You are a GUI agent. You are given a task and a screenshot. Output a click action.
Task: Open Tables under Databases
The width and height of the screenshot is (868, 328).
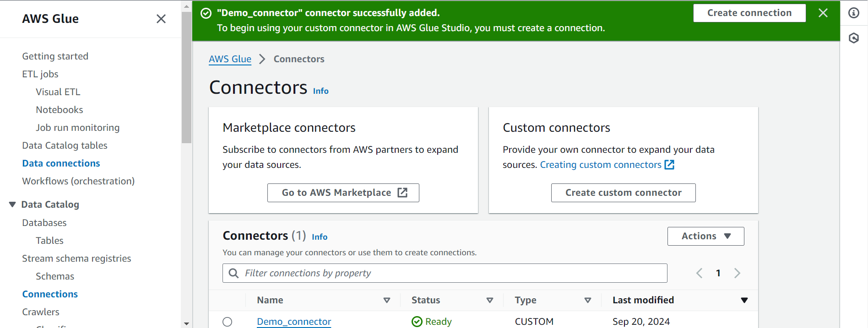pyautogui.click(x=49, y=241)
